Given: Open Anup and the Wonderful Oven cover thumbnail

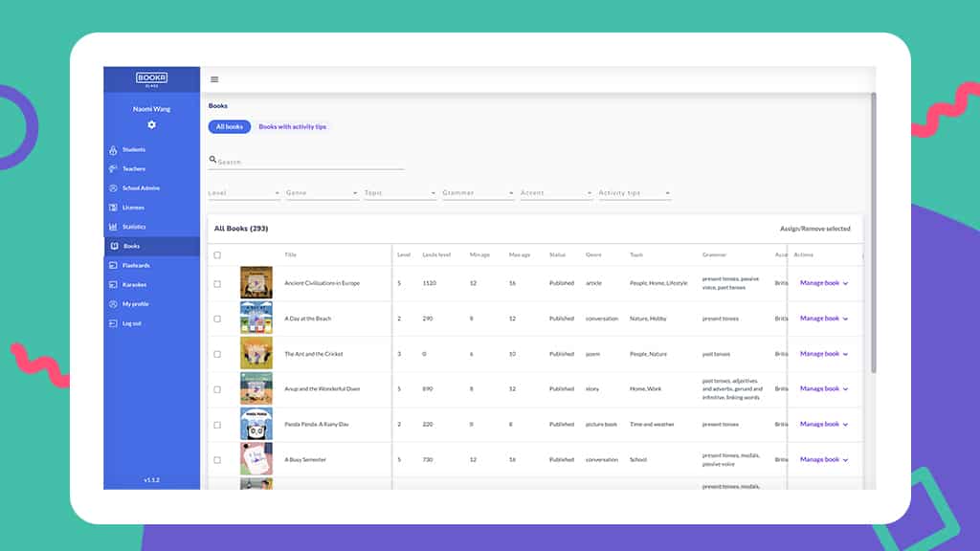Looking at the screenshot, I should (256, 388).
